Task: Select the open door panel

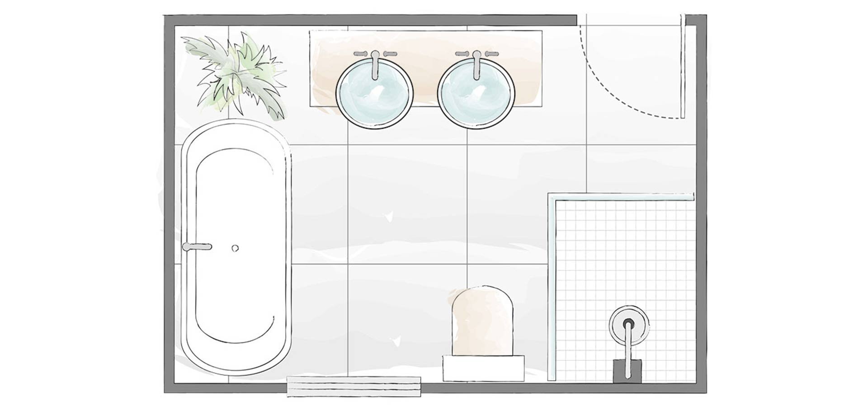Action: [683, 66]
